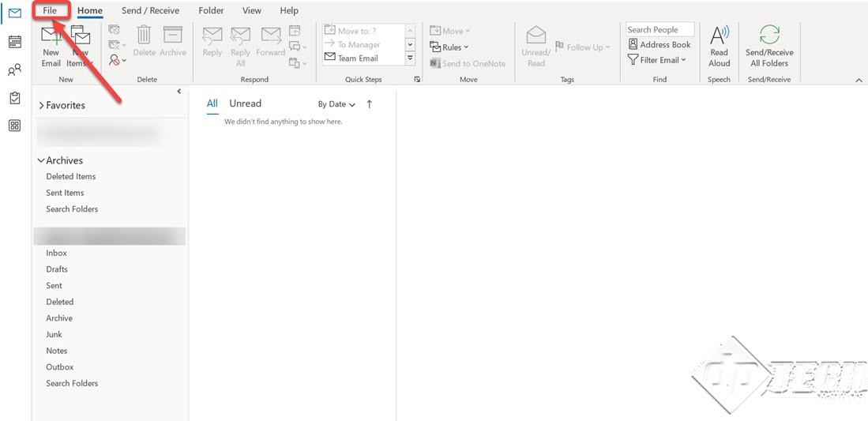The image size is (868, 421).
Task: Collapse the folder pane with arrow
Action: (179, 92)
